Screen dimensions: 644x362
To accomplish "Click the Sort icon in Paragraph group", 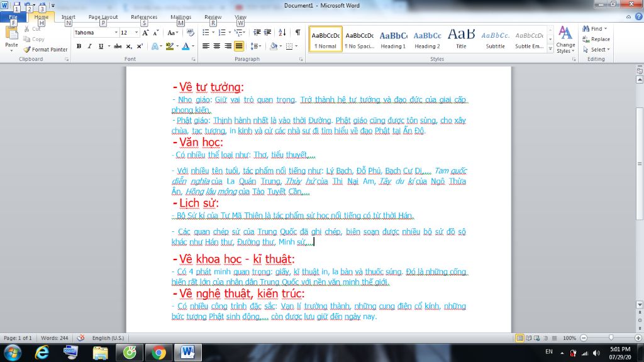I will click(281, 33).
